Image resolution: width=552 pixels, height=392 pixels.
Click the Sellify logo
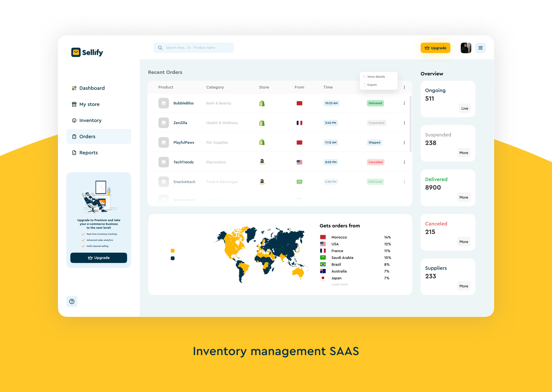pos(87,52)
